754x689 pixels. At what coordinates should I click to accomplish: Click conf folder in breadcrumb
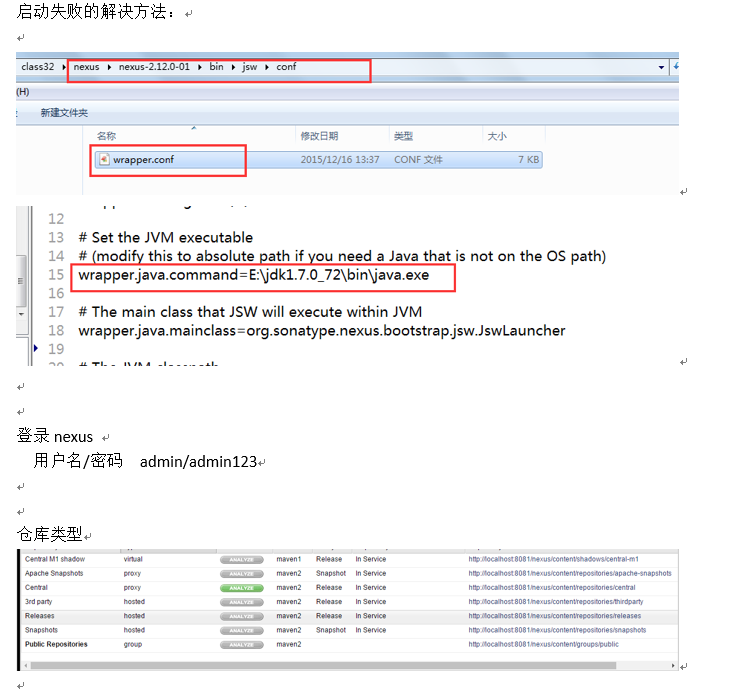(x=286, y=67)
